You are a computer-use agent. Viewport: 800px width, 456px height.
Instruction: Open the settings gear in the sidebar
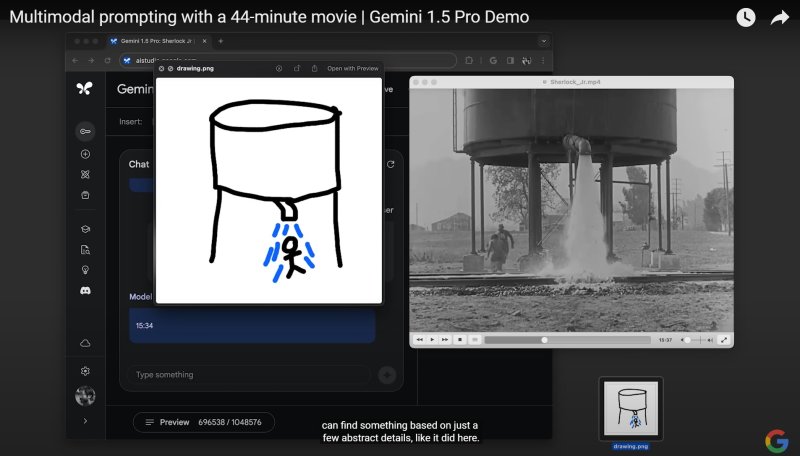coord(85,371)
